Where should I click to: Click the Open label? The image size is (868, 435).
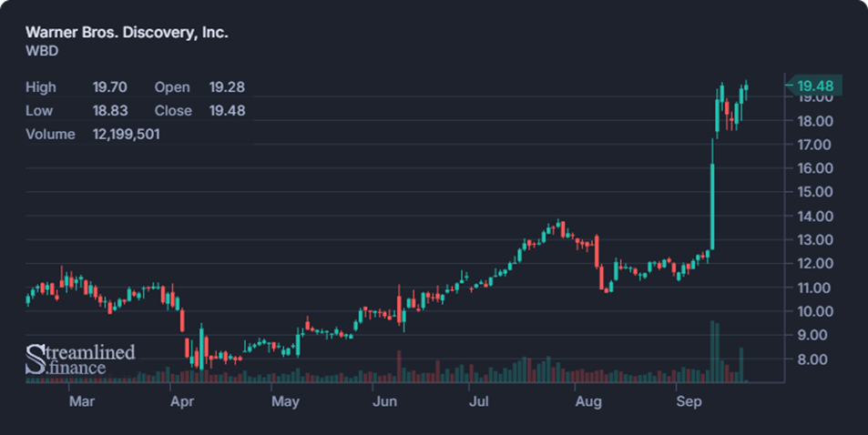pyautogui.click(x=172, y=86)
